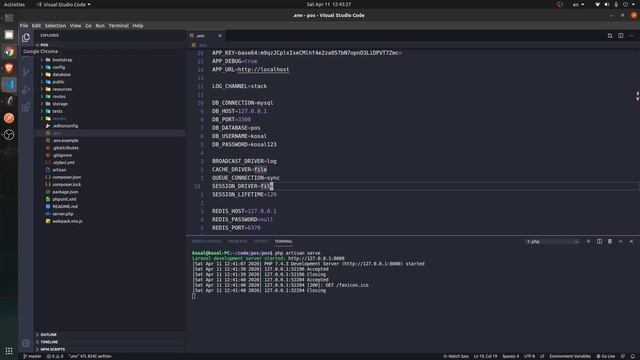Click Visual Studio Code dock icon

tap(9, 84)
